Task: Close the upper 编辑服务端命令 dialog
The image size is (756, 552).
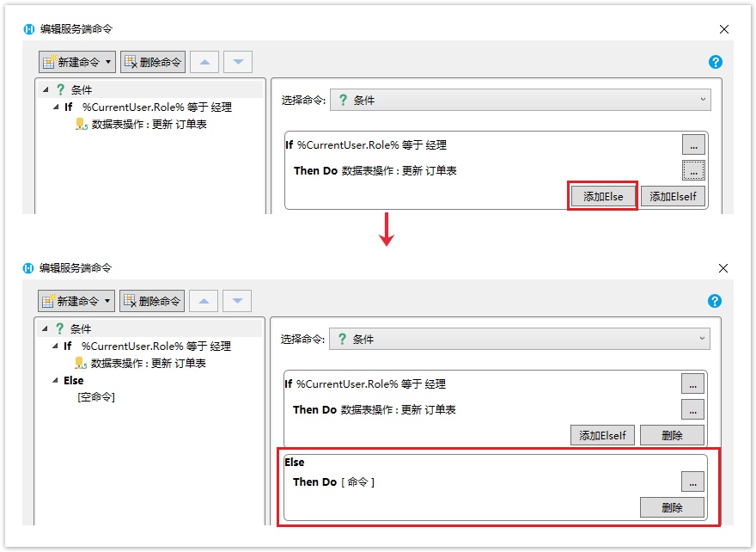Action: pyautogui.click(x=723, y=29)
